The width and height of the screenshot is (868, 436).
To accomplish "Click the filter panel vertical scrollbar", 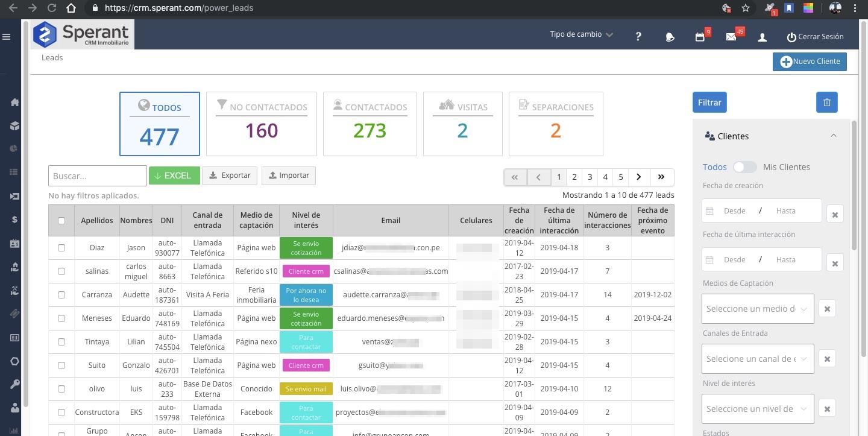I will coord(854,185).
